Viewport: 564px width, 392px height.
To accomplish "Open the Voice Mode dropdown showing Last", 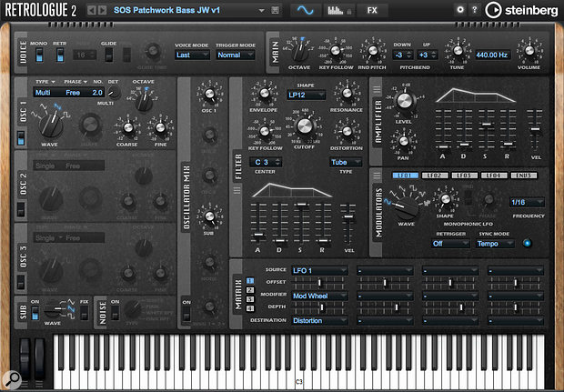I will click(192, 55).
